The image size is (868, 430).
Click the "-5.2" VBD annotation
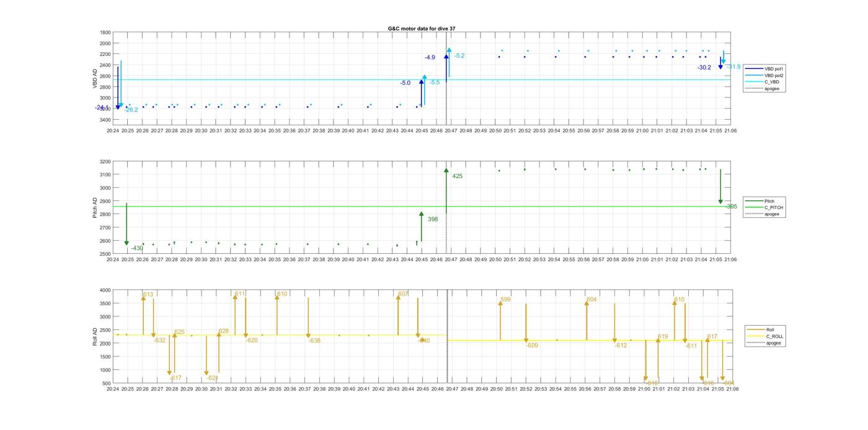point(459,56)
